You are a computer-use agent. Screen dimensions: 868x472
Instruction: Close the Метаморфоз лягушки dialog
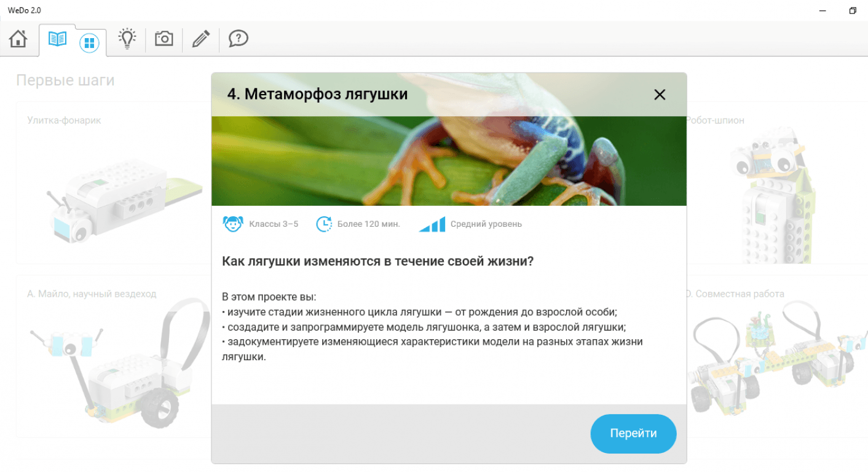pyautogui.click(x=660, y=95)
